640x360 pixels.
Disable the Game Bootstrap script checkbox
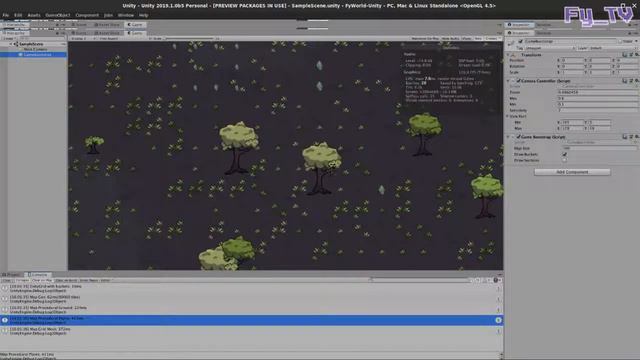pos(518,137)
